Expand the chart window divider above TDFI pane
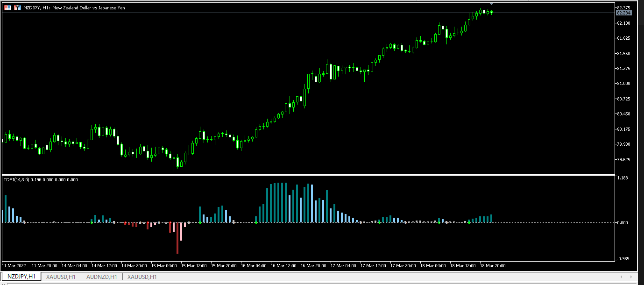The image size is (644, 285). 308,174
